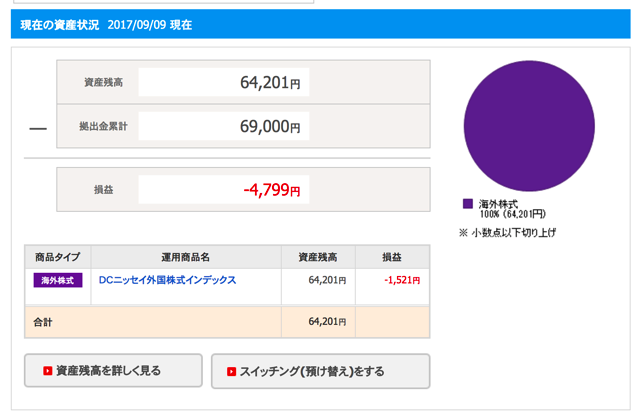Click the 資産残高 label beside 64,201円 at top
Viewport: 639px width, 413px height.
pos(104,82)
